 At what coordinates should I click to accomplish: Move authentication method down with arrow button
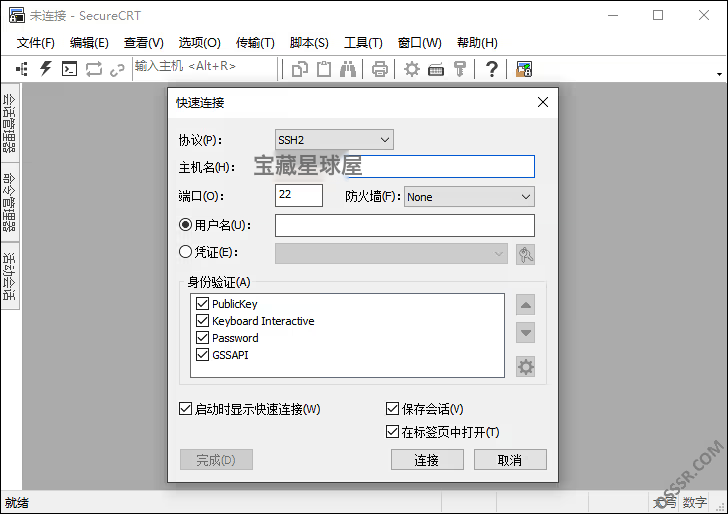[x=526, y=333]
